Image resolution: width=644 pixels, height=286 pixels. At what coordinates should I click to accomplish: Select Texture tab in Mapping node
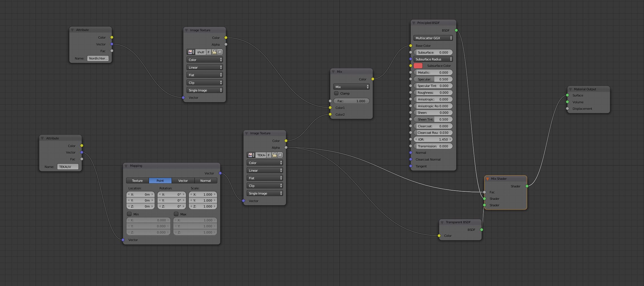tap(137, 180)
